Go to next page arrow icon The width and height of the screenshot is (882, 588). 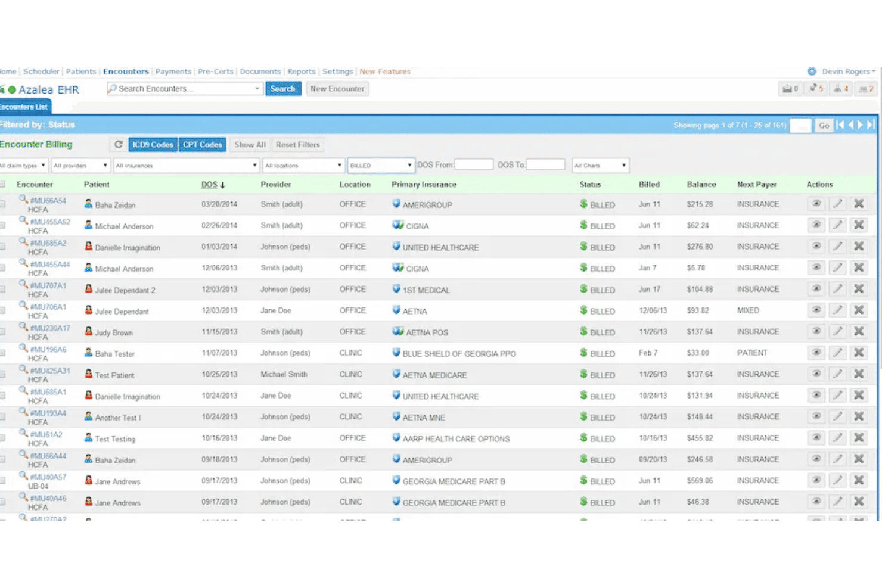point(860,125)
